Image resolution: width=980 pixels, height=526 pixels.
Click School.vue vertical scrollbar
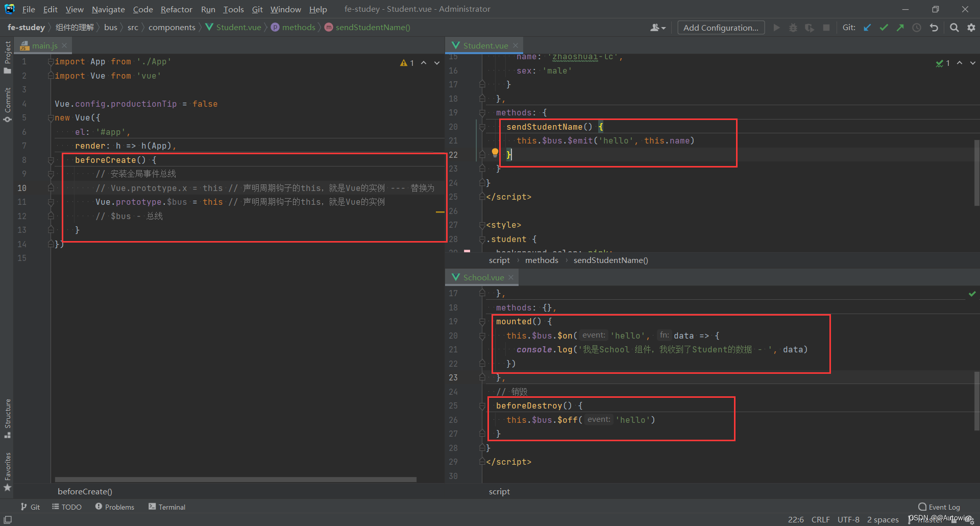click(x=977, y=401)
